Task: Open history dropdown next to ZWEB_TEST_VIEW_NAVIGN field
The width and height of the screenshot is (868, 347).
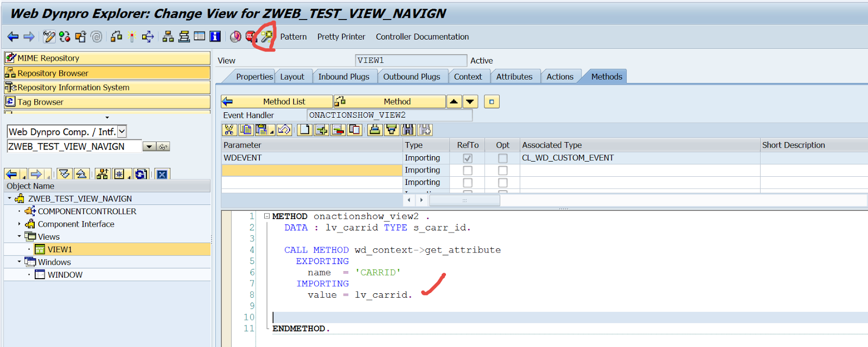Action: pyautogui.click(x=149, y=146)
